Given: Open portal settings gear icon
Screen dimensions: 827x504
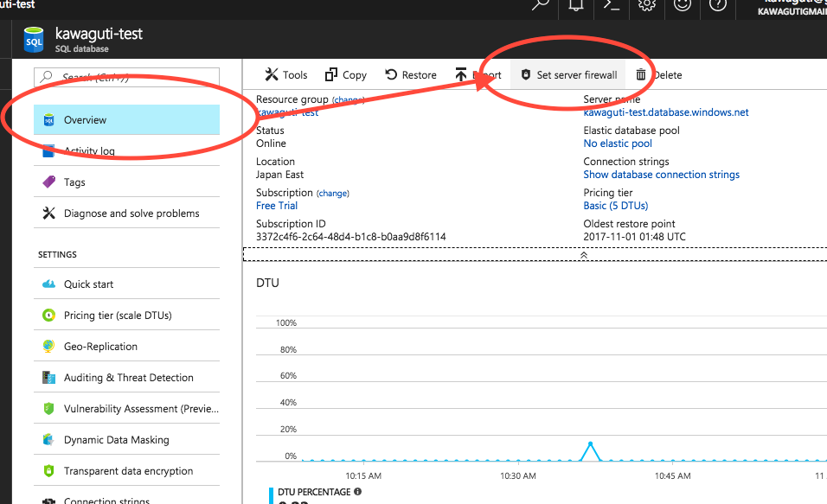Looking at the screenshot, I should [646, 4].
